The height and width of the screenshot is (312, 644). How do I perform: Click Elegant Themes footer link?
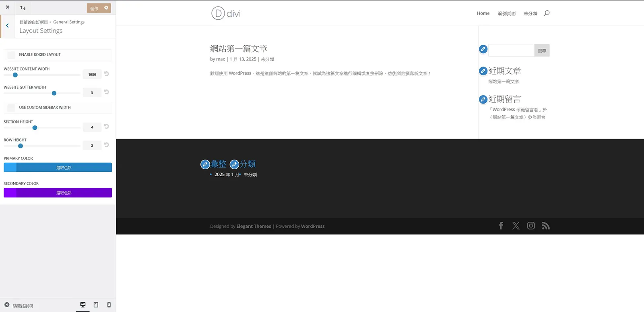click(254, 227)
